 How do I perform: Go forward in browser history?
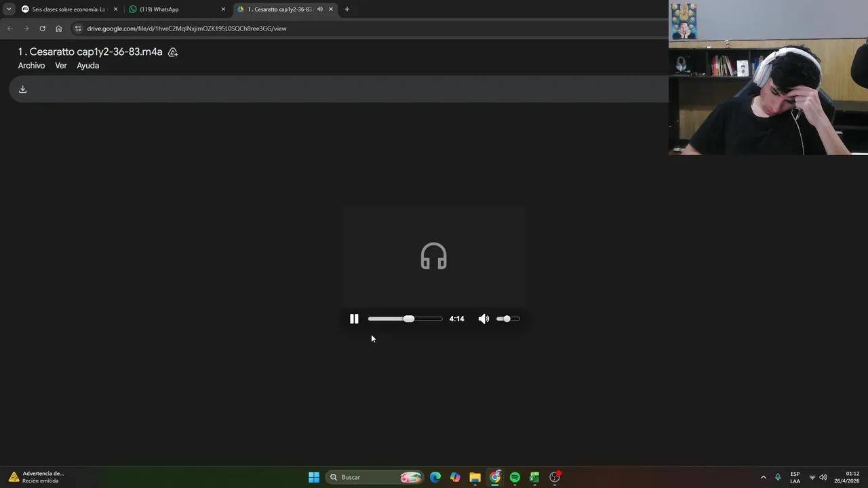pyautogui.click(x=26, y=28)
